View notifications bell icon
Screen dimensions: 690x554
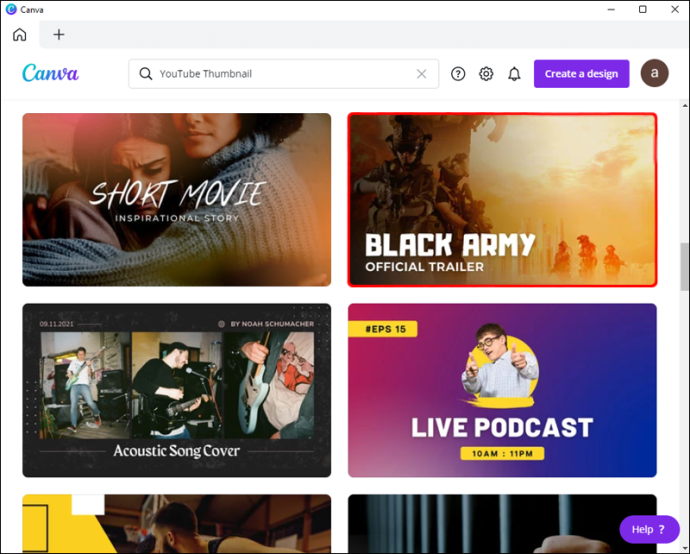point(514,74)
